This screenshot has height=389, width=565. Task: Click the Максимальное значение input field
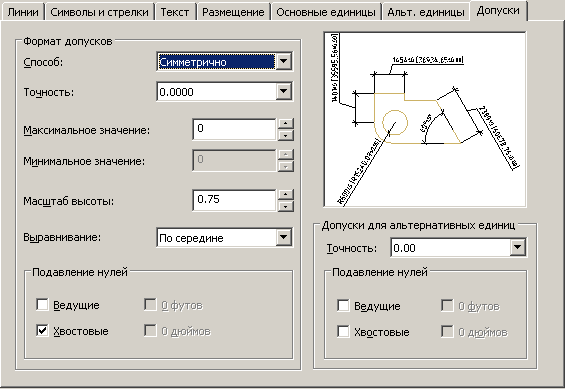[234, 129]
